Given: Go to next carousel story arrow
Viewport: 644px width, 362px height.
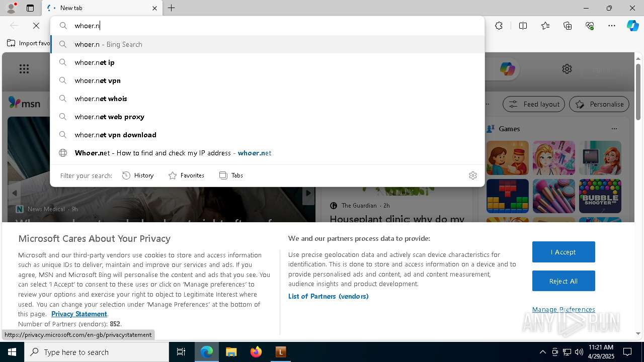Looking at the screenshot, I should (308, 193).
